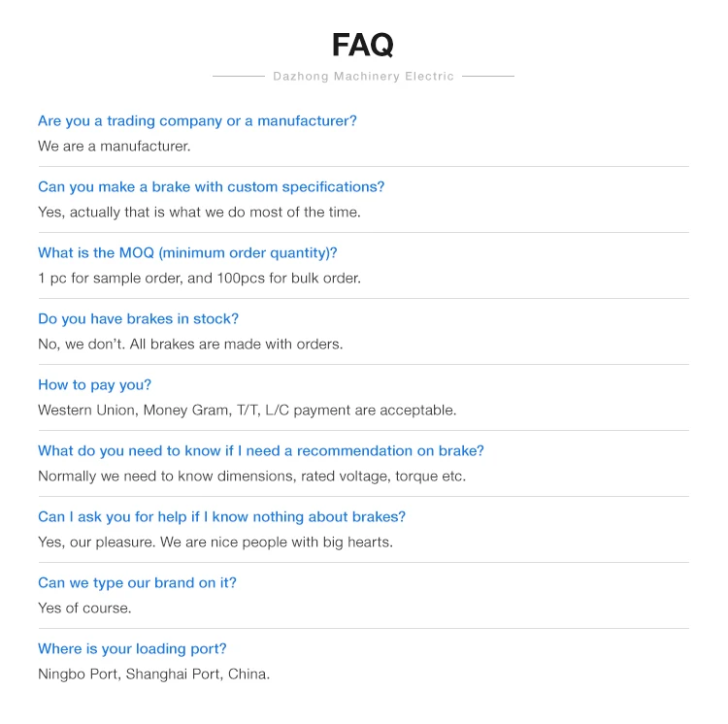Open the know nothing about brakes question
The height and width of the screenshot is (724, 728).
click(x=221, y=517)
